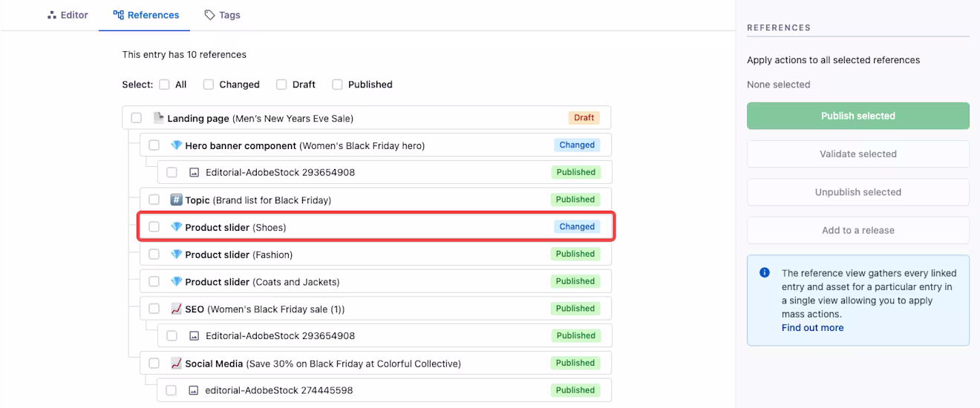Click Published badge on the Social Media row
This screenshot has height=408, width=980.
tap(575, 363)
